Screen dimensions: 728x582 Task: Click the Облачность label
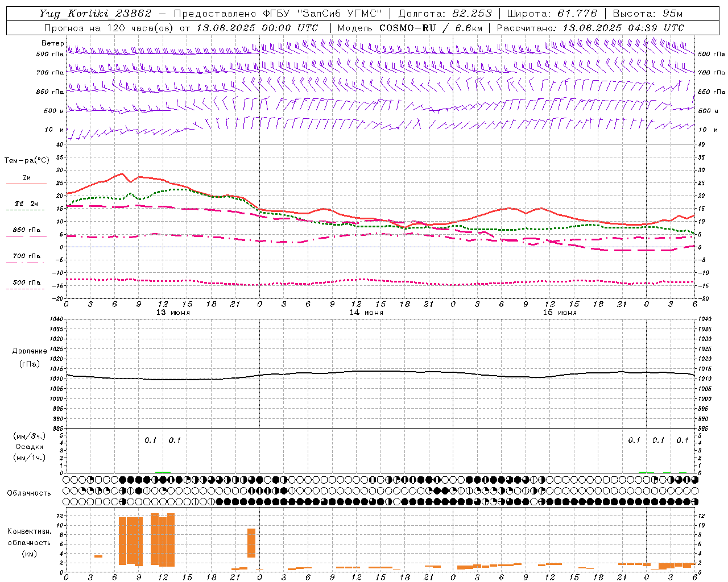click(x=29, y=493)
